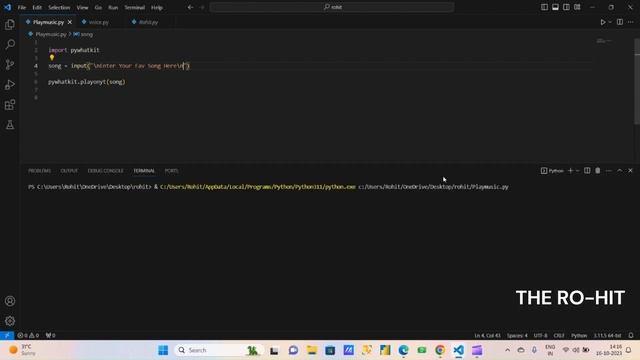Go back with the navigation arrow

pos(190,7)
